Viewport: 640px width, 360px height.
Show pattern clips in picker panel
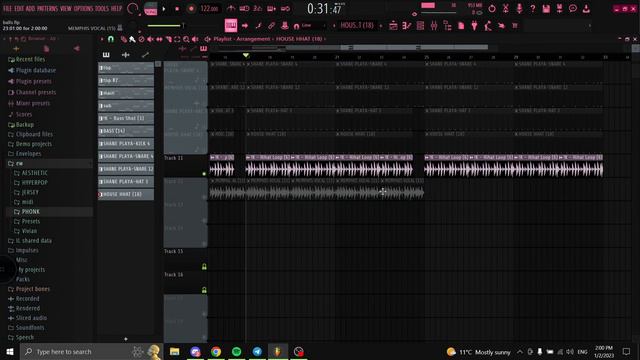coord(106,55)
